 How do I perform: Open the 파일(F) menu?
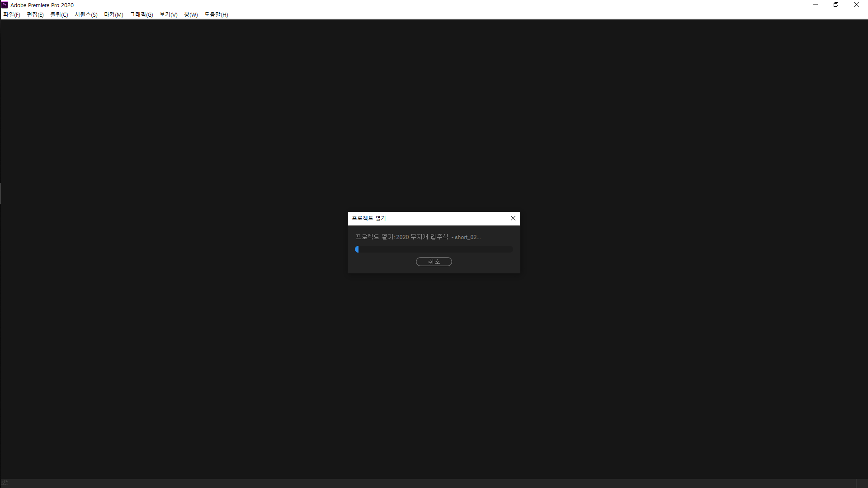coord(11,14)
